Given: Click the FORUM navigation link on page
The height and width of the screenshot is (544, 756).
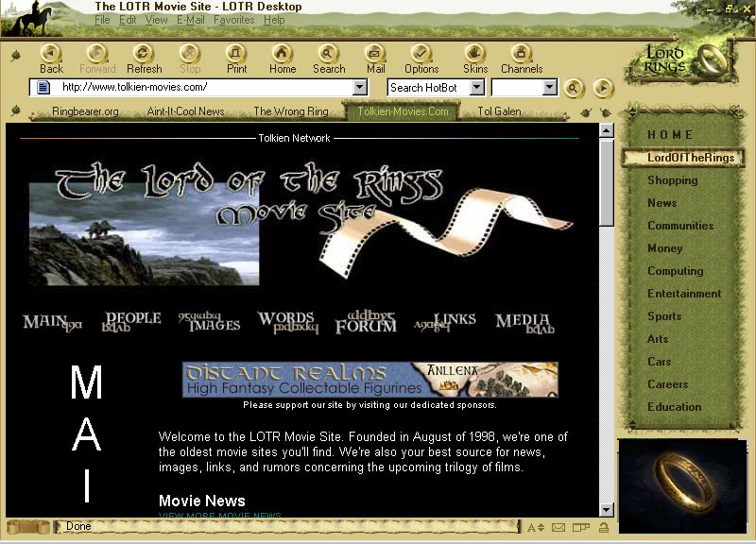Looking at the screenshot, I should tap(366, 322).
